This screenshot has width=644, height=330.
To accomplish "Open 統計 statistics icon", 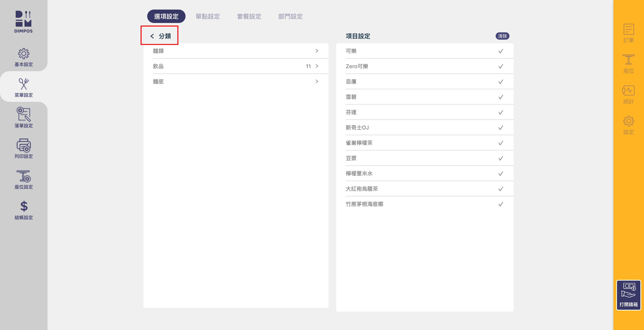I will tap(628, 94).
